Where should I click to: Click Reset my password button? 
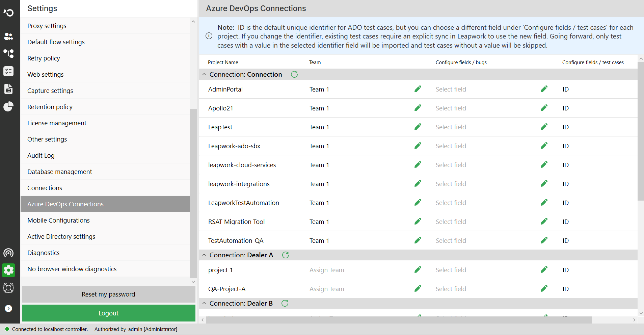[109, 294]
